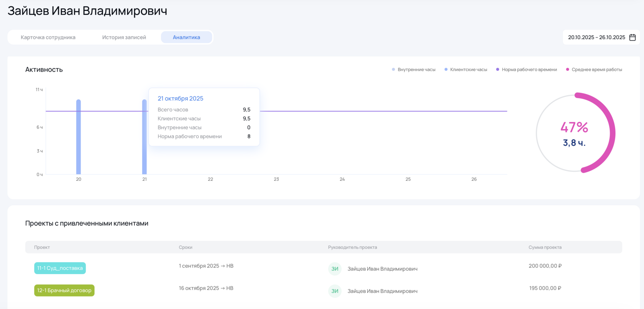Click manager name in the Суд_поставка row
This screenshot has width=644, height=309.
coord(382,269)
